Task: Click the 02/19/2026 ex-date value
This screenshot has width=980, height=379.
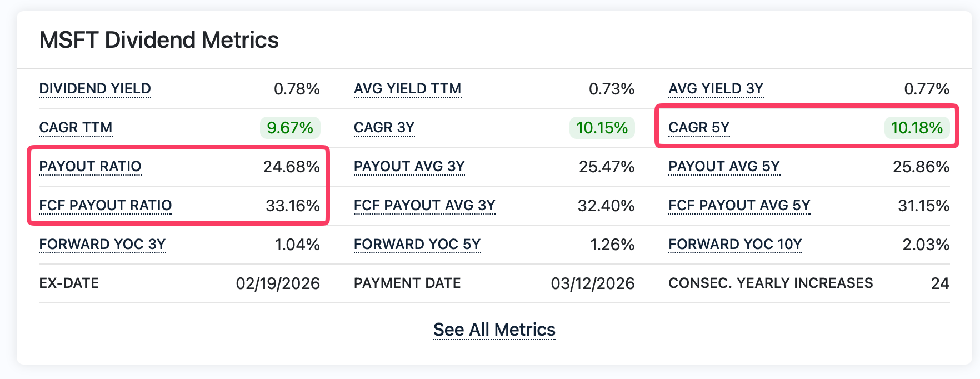Action: 277,283
